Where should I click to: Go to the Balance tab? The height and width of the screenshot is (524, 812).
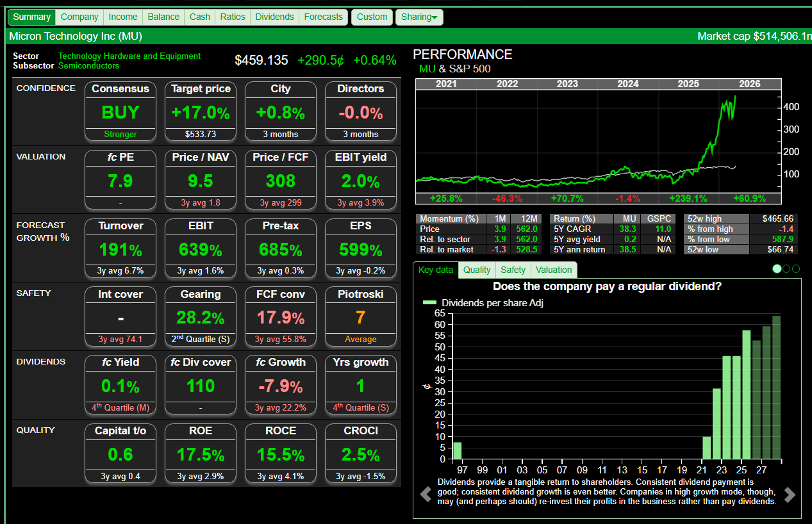(x=163, y=17)
